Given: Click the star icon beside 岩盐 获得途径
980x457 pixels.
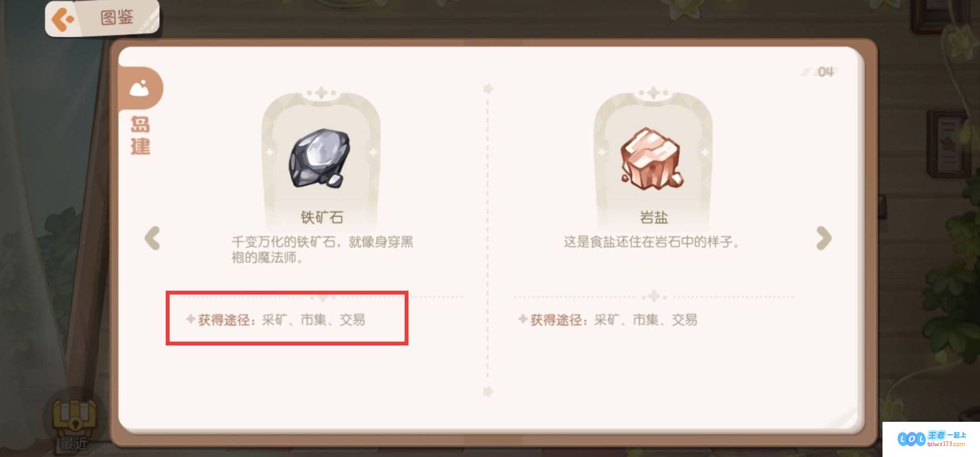Looking at the screenshot, I should [522, 319].
